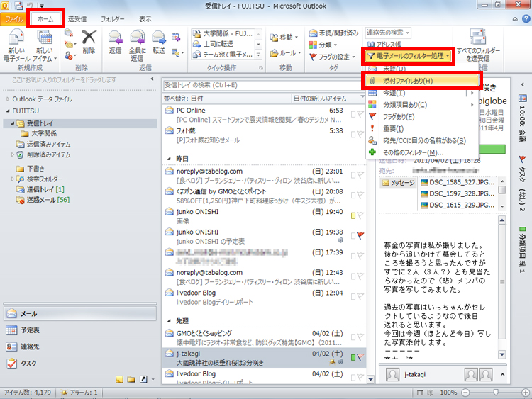Click the flag settings (フラグの設定) icon
The image size is (532, 399).
pyautogui.click(x=313, y=57)
